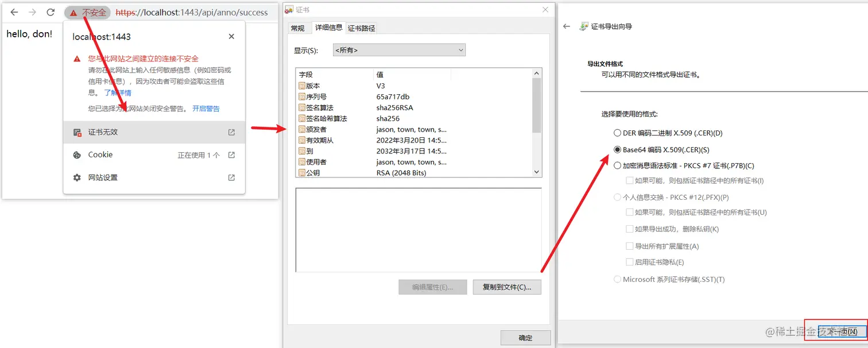The image size is (868, 348).
Task: Click the 下一页(N) button in export wizard
Action: [842, 332]
